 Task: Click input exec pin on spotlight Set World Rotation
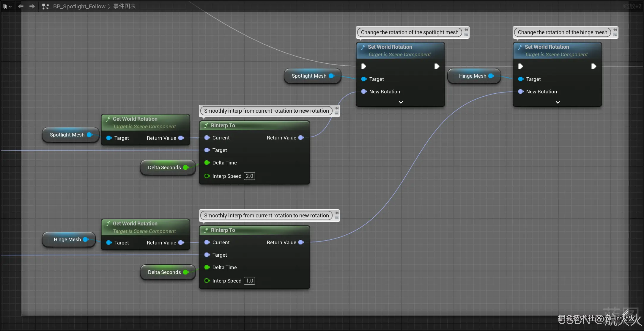(x=363, y=66)
